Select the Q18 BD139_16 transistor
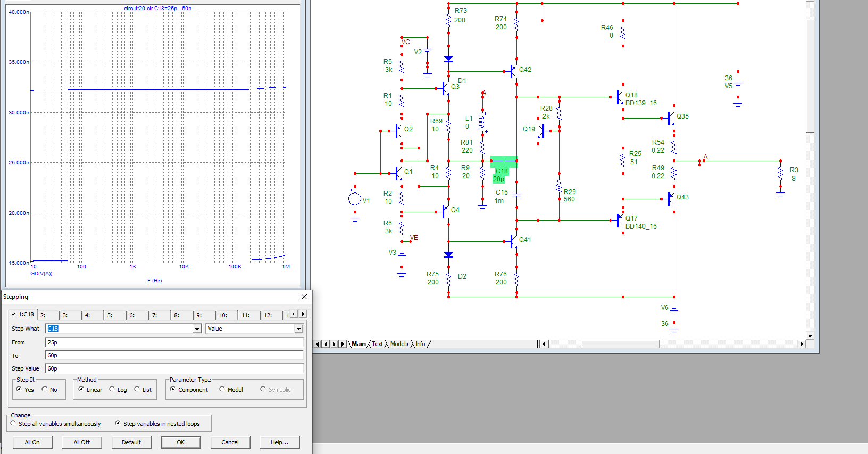Image resolution: width=868 pixels, height=454 pixels. point(619,97)
